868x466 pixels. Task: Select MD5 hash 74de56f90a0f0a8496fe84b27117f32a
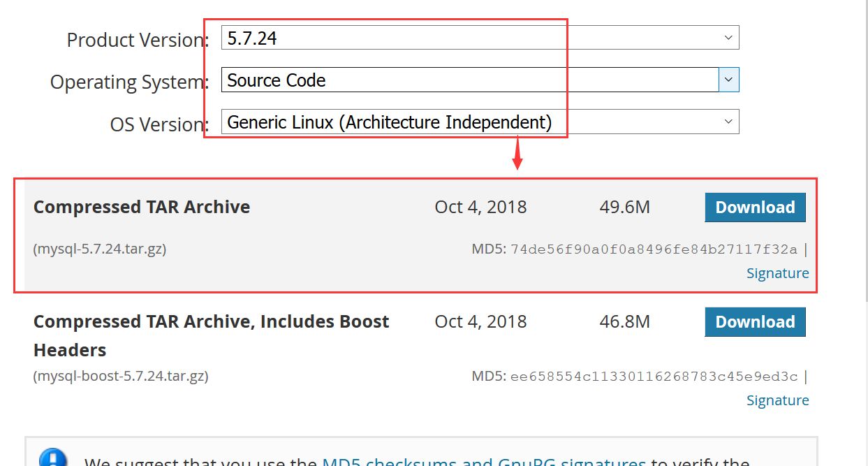point(654,249)
